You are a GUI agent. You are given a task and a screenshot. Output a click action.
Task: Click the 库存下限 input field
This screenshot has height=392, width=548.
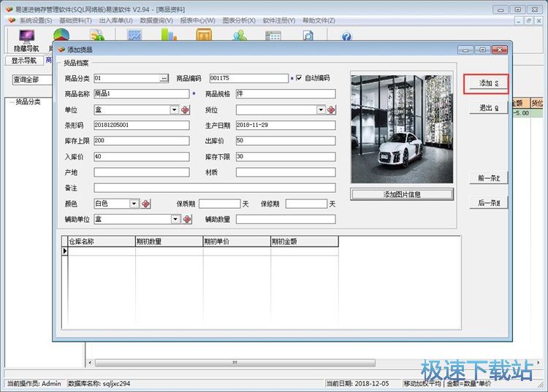[286, 156]
